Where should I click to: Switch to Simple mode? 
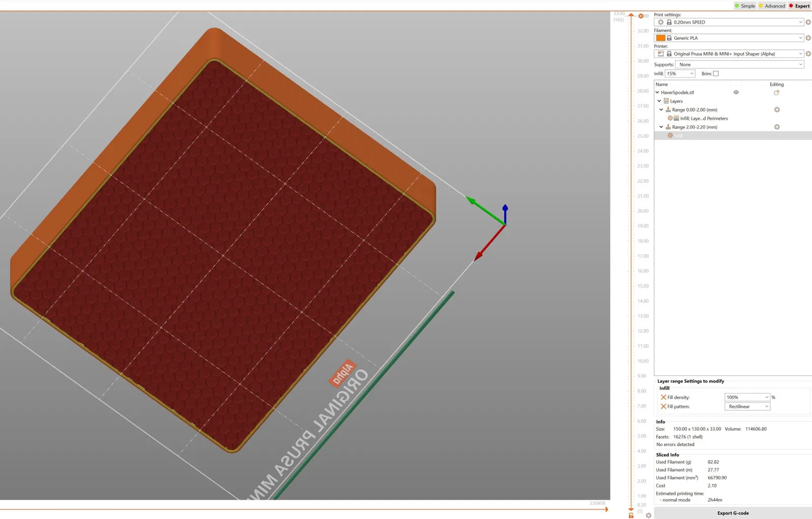(745, 6)
